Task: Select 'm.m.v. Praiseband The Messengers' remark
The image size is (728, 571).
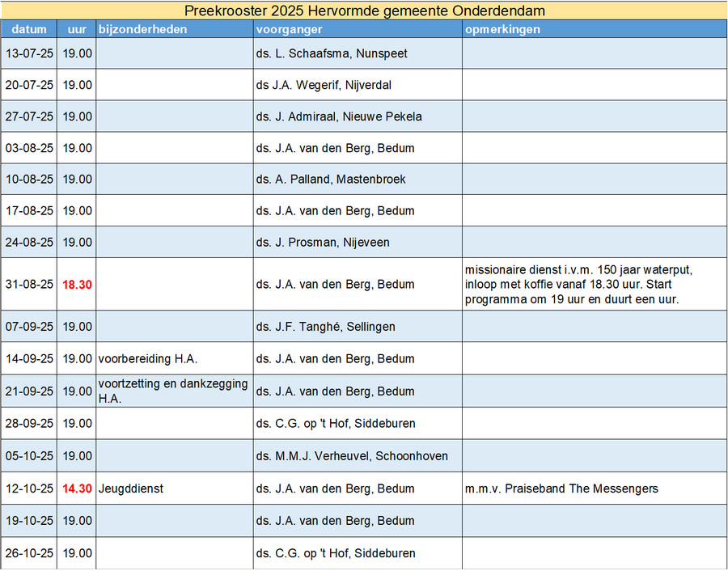Action: coord(595,489)
